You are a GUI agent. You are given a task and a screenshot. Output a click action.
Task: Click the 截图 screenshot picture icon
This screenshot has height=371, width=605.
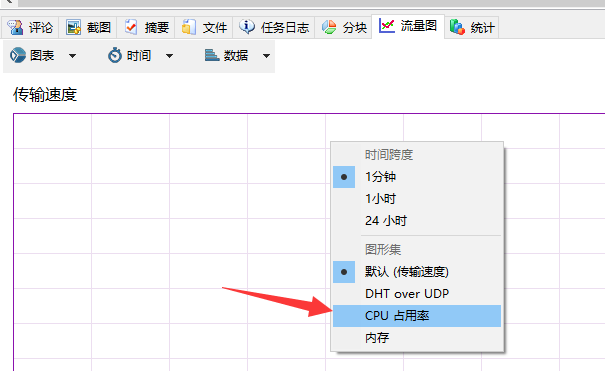point(73,27)
